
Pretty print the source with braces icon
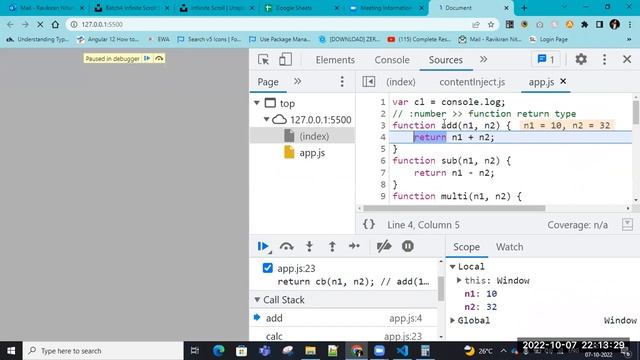tap(369, 224)
